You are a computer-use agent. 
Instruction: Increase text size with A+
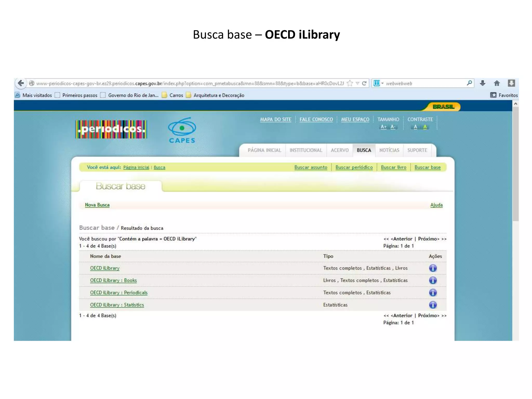(383, 127)
